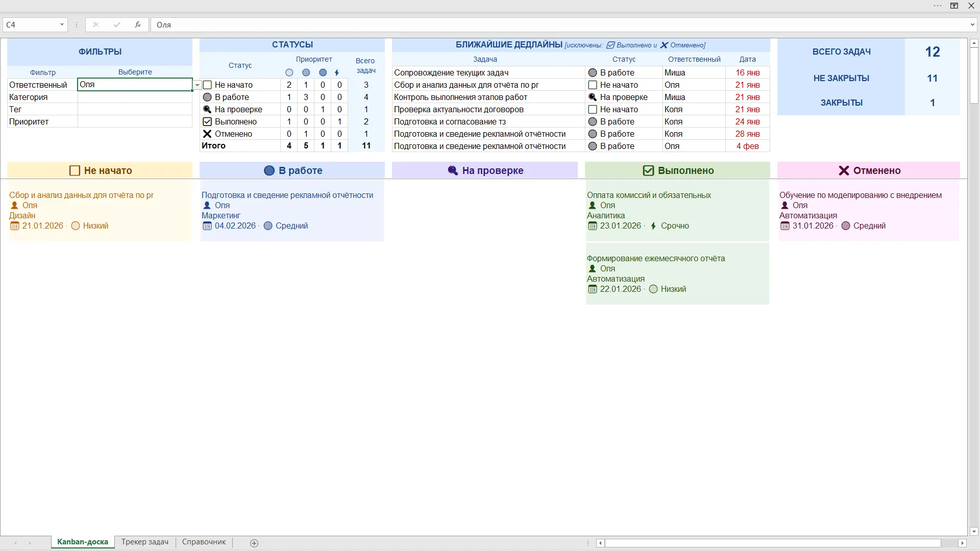Click the vertical scrollbar thumb
980x551 pixels.
click(x=973, y=77)
